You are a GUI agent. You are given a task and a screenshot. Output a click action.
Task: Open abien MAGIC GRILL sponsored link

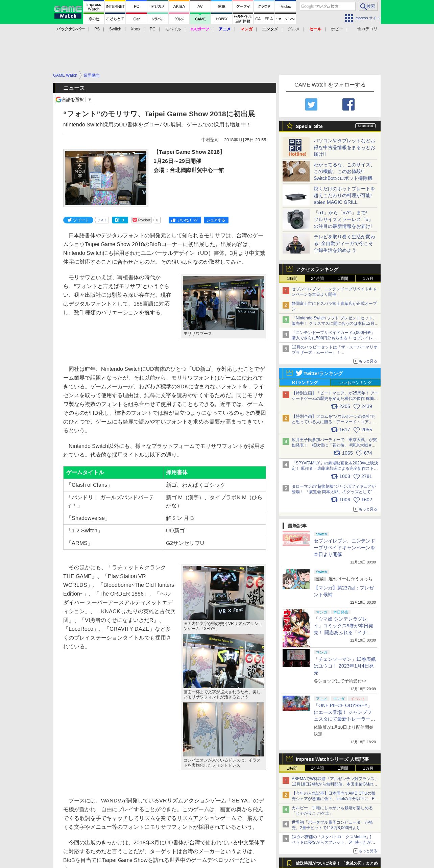coord(344,196)
